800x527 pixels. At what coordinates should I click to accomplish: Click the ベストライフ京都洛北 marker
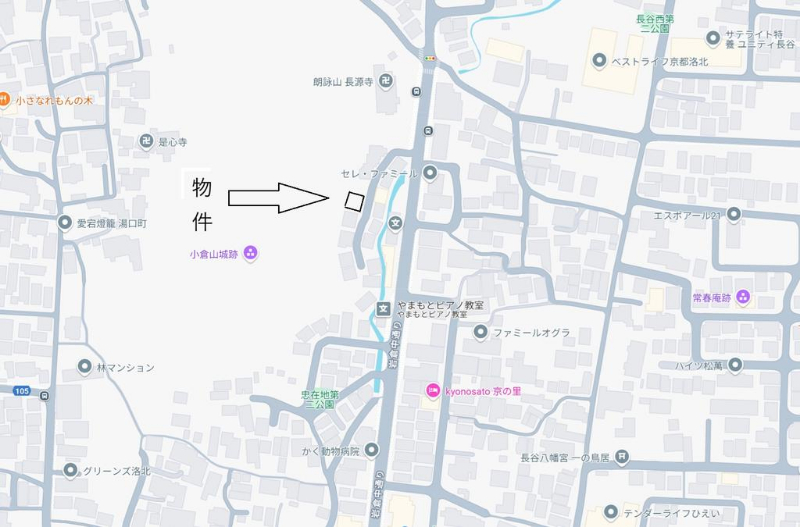(599, 61)
